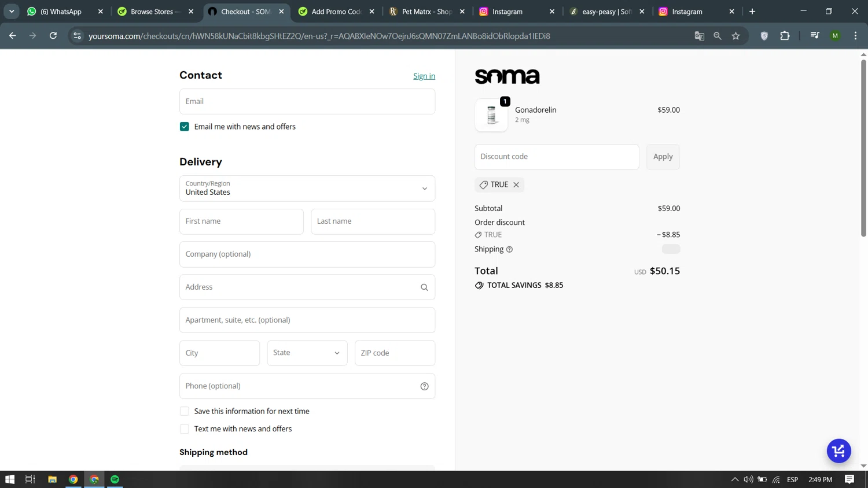This screenshot has width=868, height=488.
Task: Open Task View in the taskbar
Action: pos(30,479)
